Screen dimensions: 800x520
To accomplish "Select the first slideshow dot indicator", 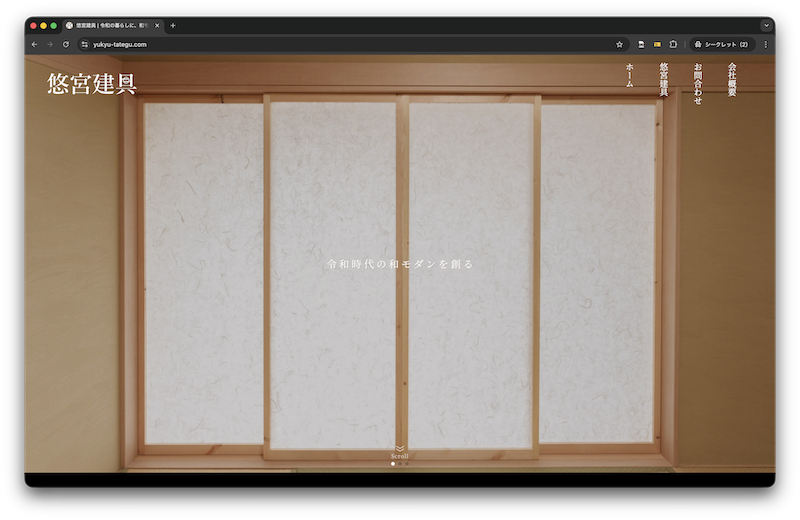I will [393, 464].
